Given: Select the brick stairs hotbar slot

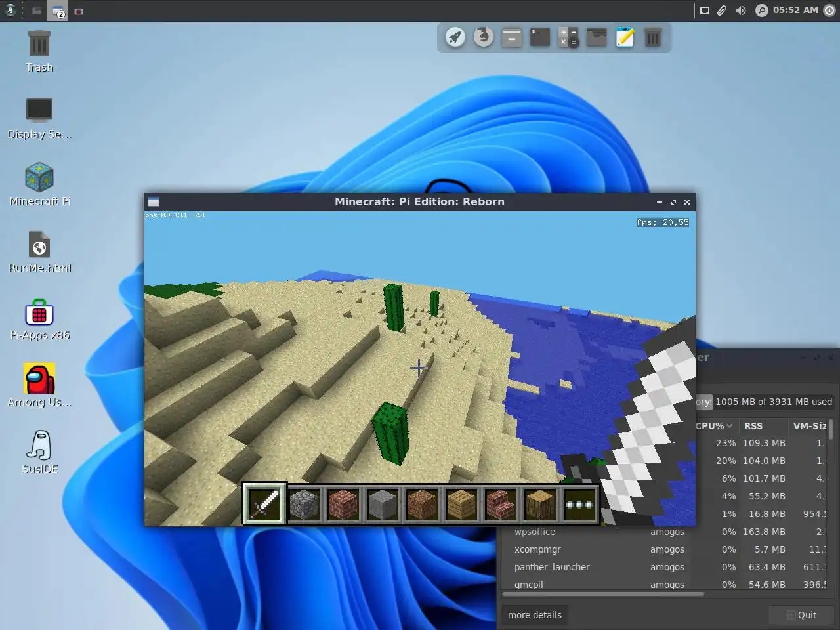Looking at the screenshot, I should point(501,504).
